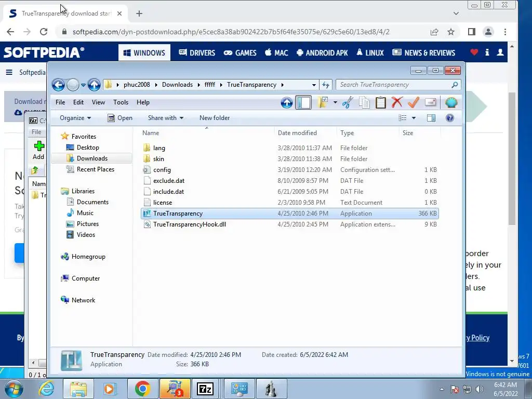The image size is (532, 399).
Task: Select the exclude.dat file
Action: pos(290,180)
